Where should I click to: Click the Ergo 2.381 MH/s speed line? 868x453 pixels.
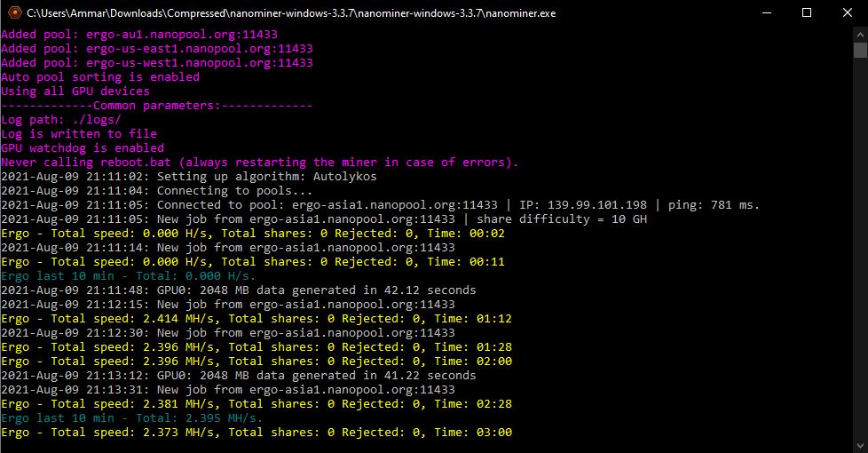[x=256, y=404]
